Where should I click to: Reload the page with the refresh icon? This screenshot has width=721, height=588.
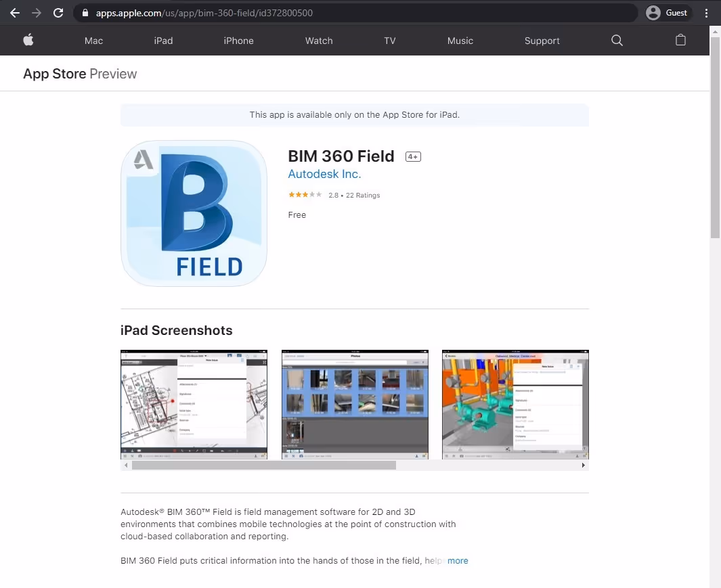58,13
